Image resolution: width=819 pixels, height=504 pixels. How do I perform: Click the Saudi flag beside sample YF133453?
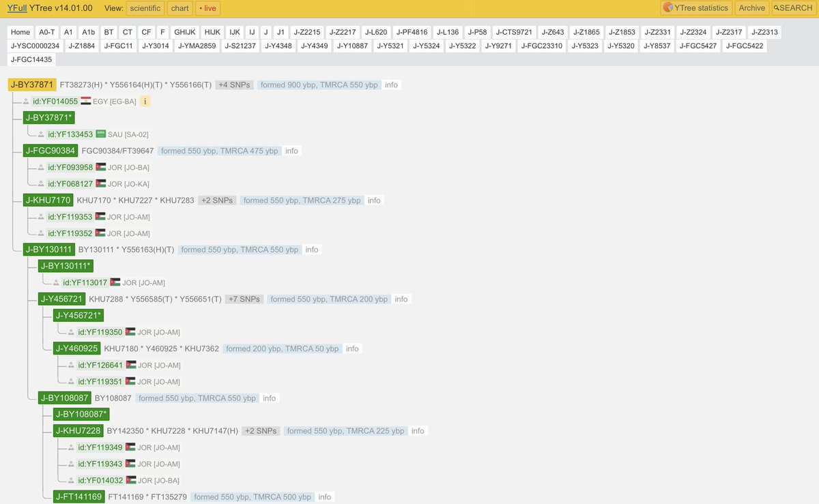click(x=100, y=134)
